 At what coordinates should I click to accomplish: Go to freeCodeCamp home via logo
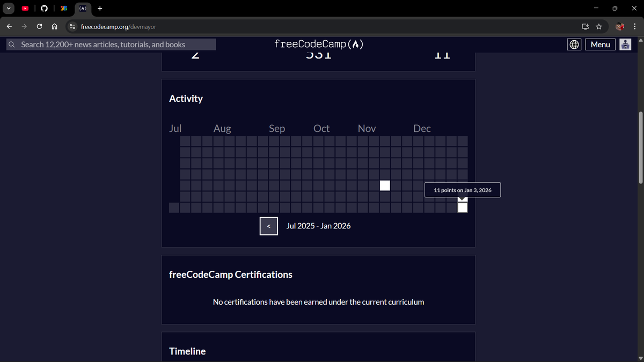[319, 45]
